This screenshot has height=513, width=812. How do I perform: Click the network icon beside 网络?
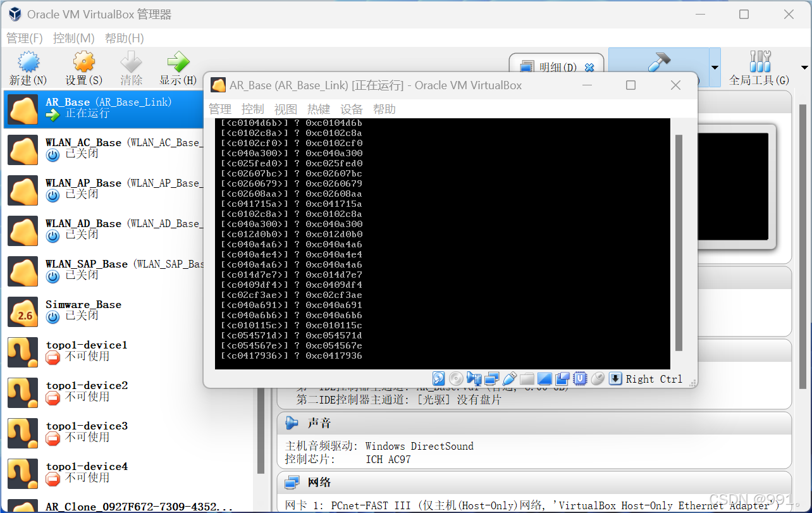[292, 483]
